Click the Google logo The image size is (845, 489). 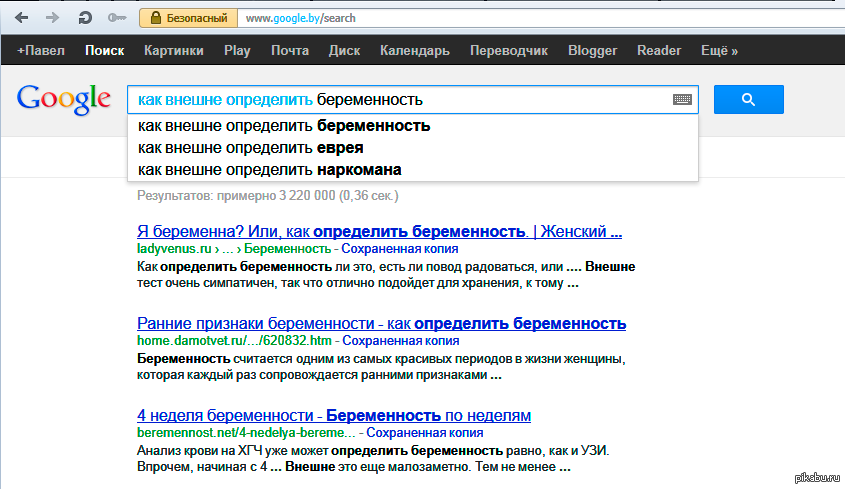[63, 99]
